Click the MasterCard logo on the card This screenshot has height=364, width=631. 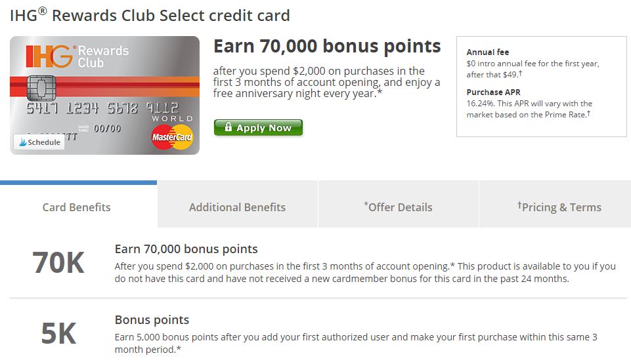[172, 137]
